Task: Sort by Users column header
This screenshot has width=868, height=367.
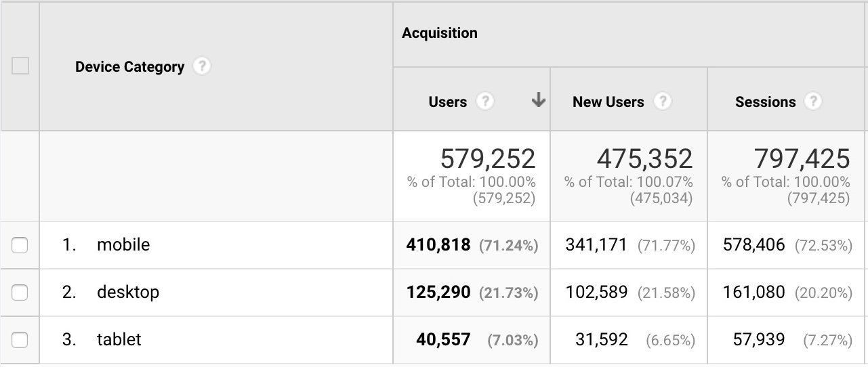Action: coord(448,102)
